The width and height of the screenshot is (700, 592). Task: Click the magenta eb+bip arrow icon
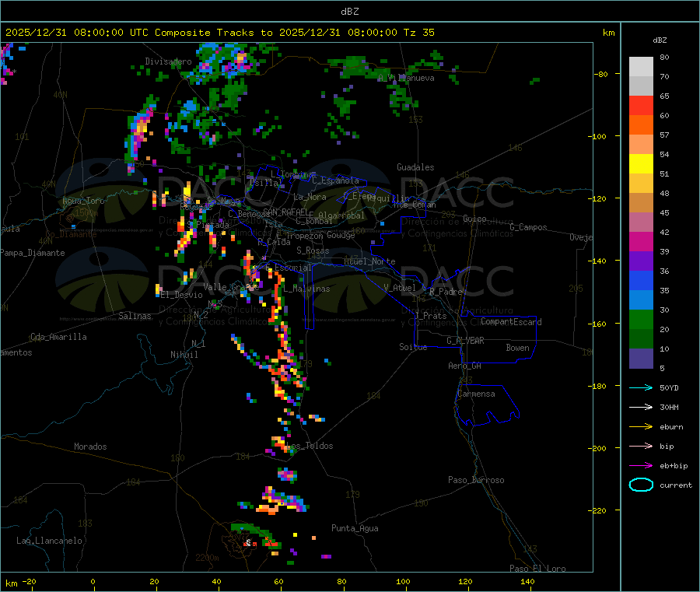click(641, 466)
